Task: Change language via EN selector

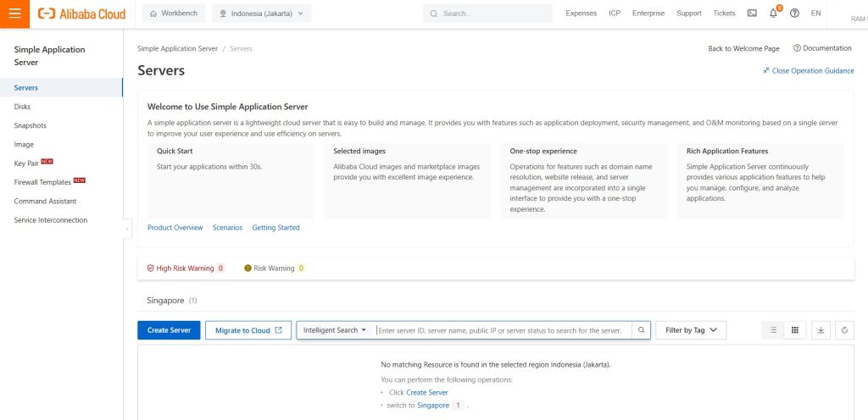Action: click(x=815, y=14)
